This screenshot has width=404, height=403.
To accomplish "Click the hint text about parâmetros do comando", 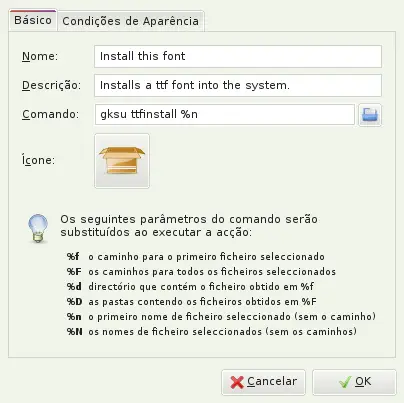I will tap(189, 226).
